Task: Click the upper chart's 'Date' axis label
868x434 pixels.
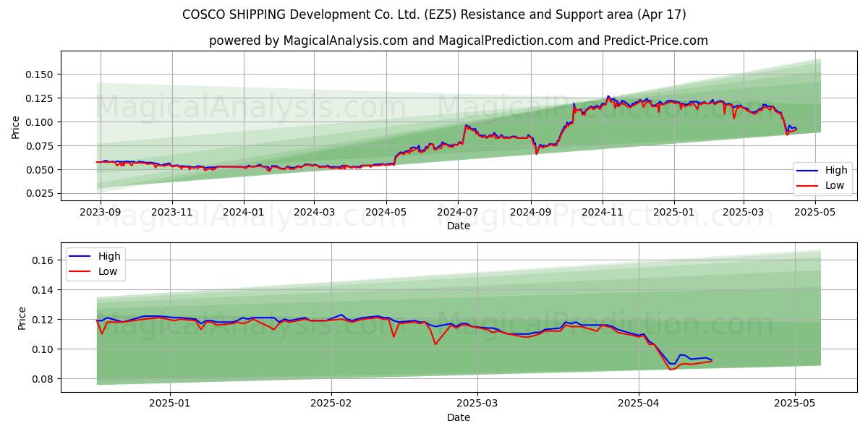Action: coord(459,226)
